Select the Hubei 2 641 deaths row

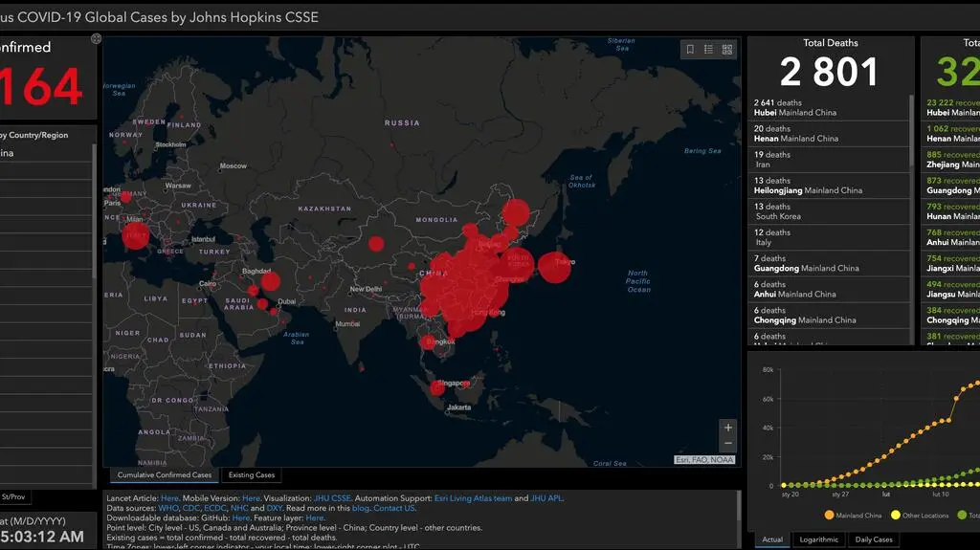pyautogui.click(x=829, y=107)
